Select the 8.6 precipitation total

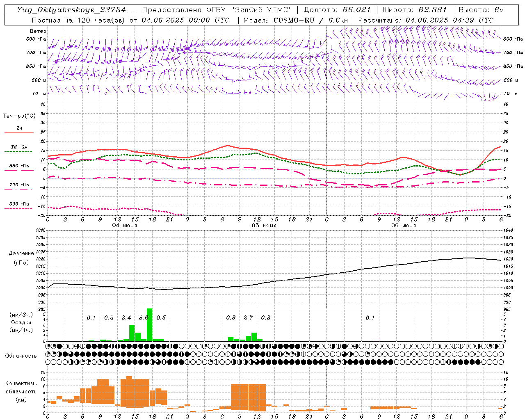(x=144, y=317)
